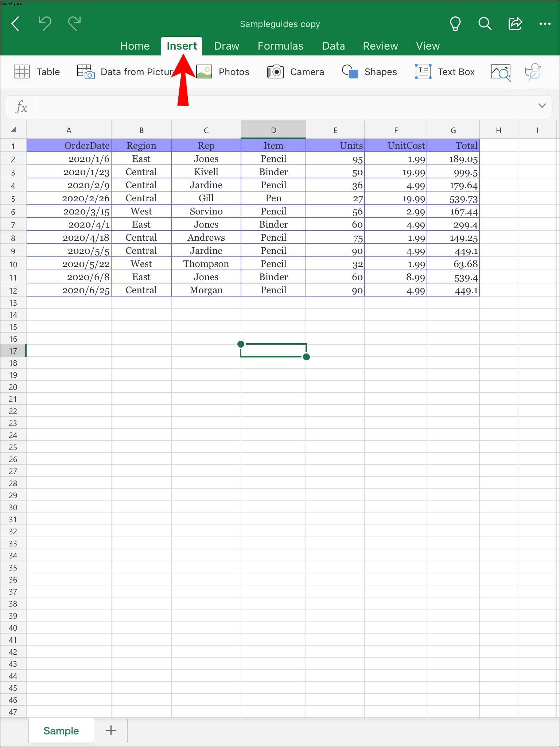Select the date cell 2020/1/23
Screen dimensions: 560x747
pos(69,172)
